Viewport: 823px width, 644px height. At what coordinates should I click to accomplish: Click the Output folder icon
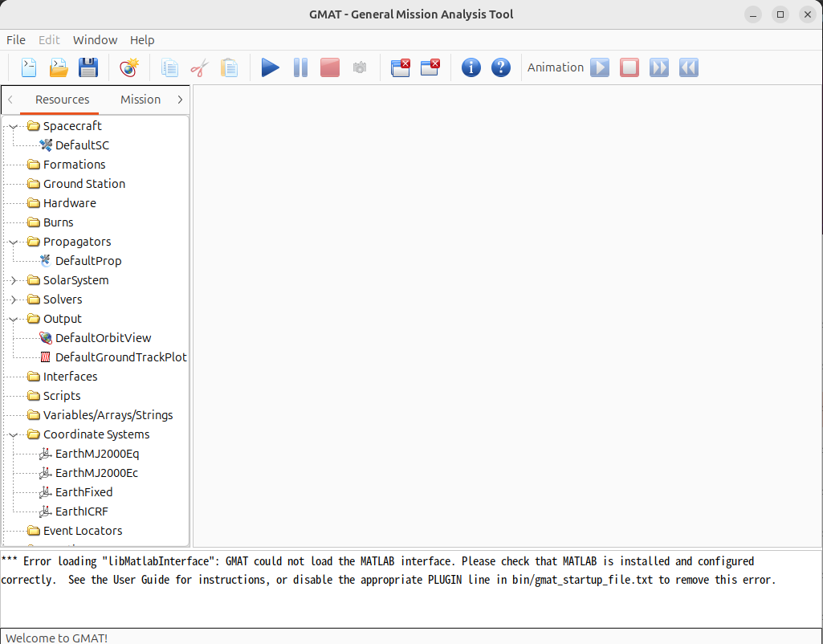click(x=34, y=319)
